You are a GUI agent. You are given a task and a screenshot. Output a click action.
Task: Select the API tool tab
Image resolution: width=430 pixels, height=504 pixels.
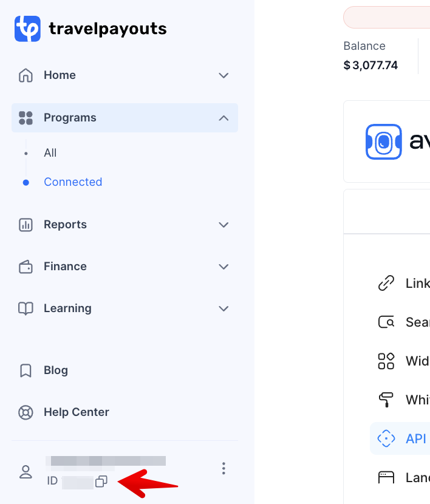tap(401, 439)
